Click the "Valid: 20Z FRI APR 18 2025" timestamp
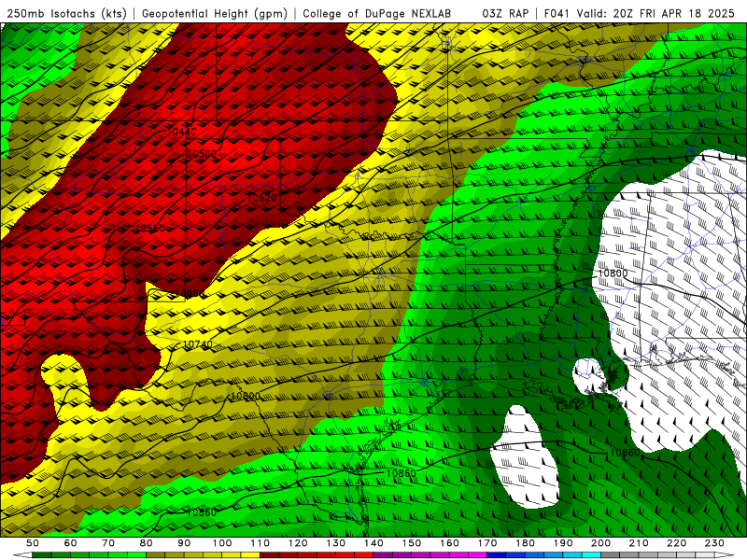This screenshot has height=560, width=747. click(655, 13)
